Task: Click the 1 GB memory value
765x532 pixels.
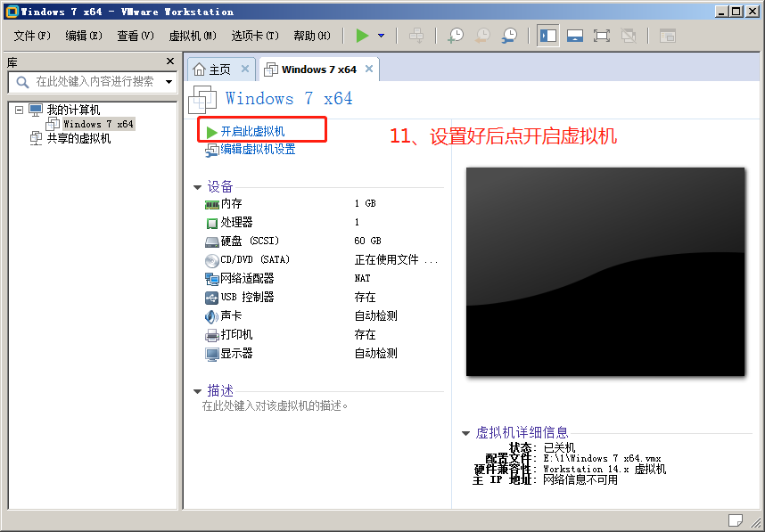Action: tap(365, 203)
